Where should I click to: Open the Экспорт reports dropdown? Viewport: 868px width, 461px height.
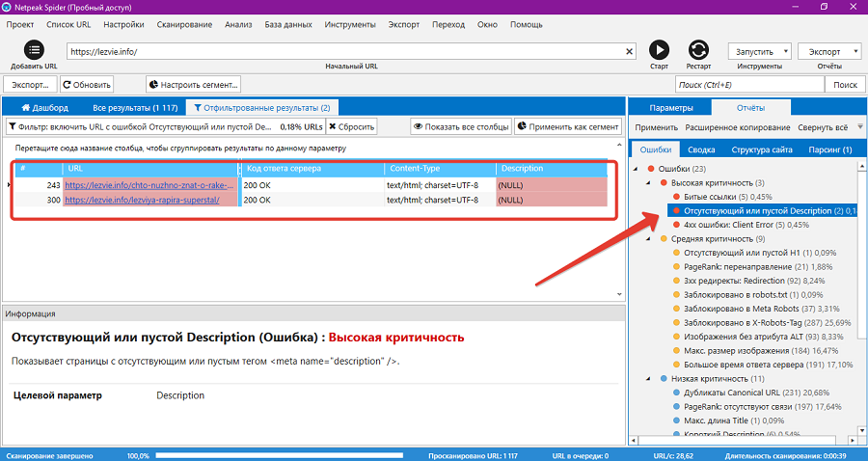click(829, 51)
